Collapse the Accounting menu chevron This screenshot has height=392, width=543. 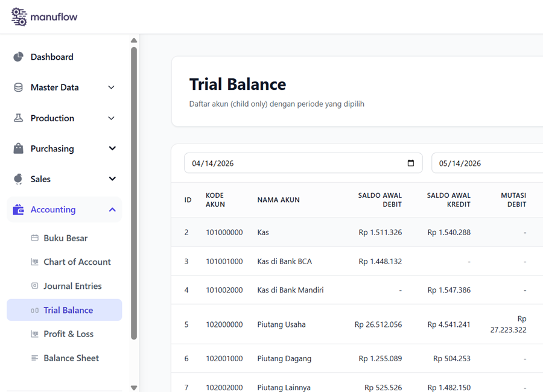coord(112,209)
